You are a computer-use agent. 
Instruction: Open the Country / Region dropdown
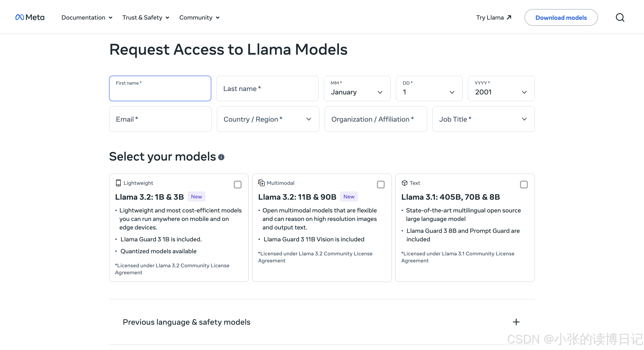coord(268,119)
